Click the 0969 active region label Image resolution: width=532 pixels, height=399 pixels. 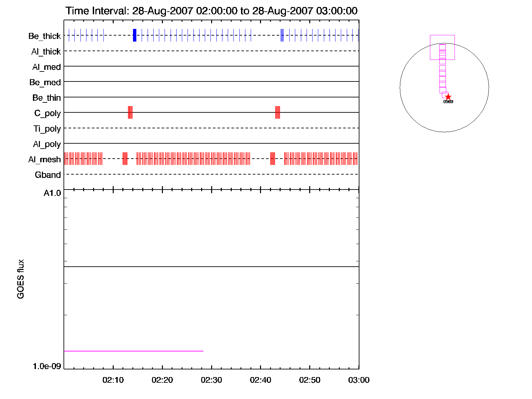tap(448, 102)
